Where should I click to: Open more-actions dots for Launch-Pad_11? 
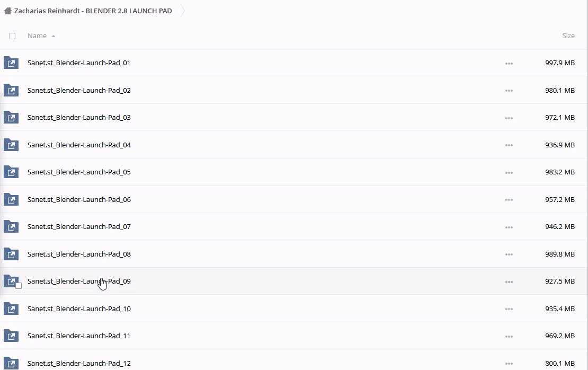[x=509, y=336]
